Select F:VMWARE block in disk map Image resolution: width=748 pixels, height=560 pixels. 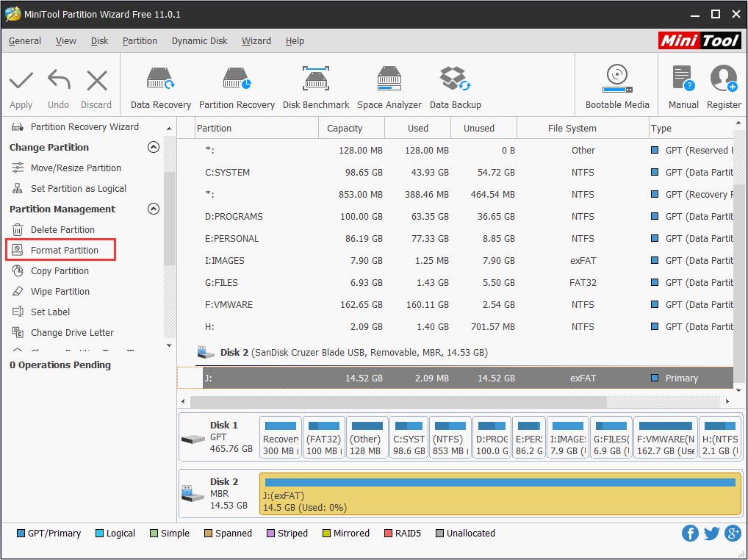point(666,439)
